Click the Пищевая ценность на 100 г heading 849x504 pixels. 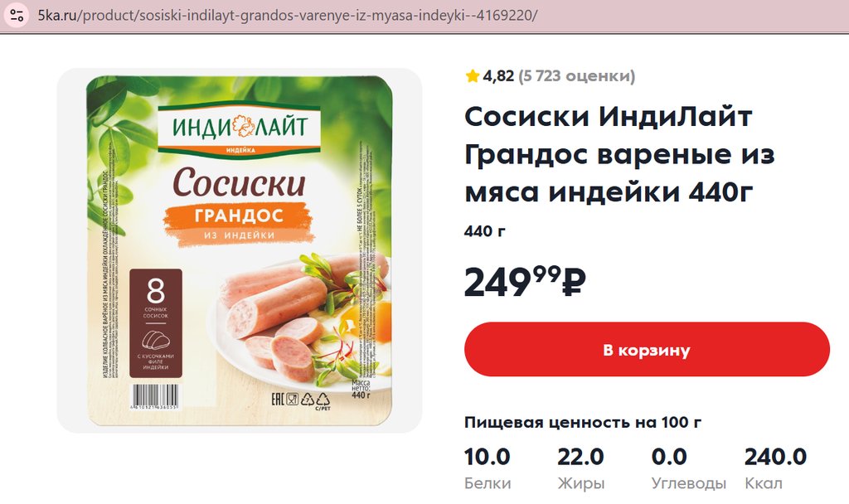(x=583, y=422)
